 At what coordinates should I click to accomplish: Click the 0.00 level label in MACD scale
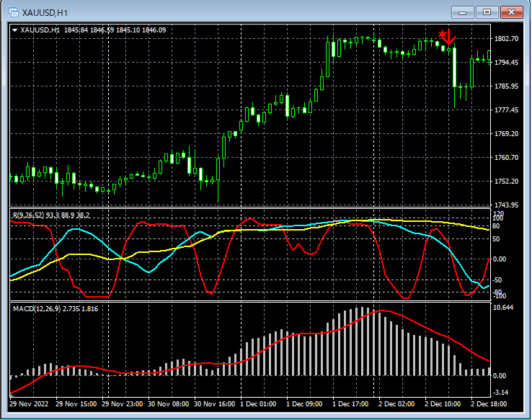pos(499,376)
